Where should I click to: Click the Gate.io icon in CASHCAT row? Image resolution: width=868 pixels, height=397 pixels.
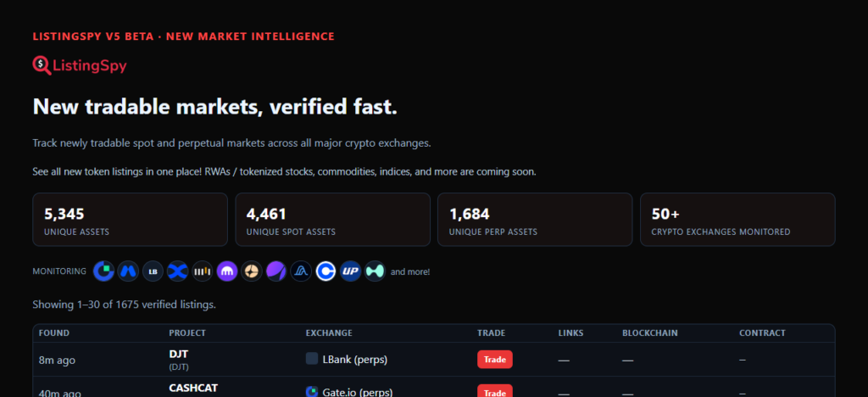pos(312,391)
